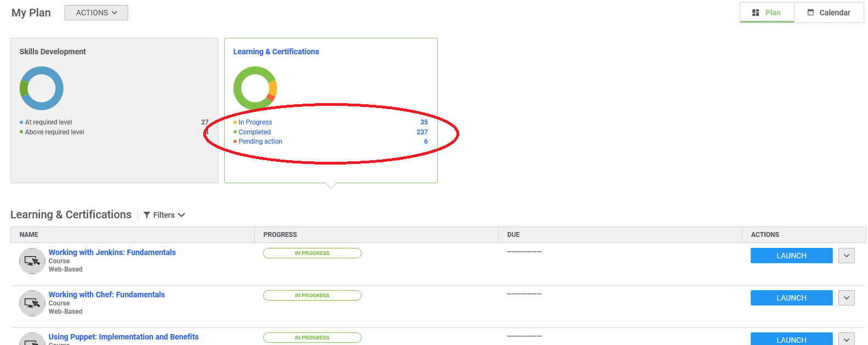The height and width of the screenshot is (345, 868).
Task: Expand the Filters chevron
Action: point(181,215)
